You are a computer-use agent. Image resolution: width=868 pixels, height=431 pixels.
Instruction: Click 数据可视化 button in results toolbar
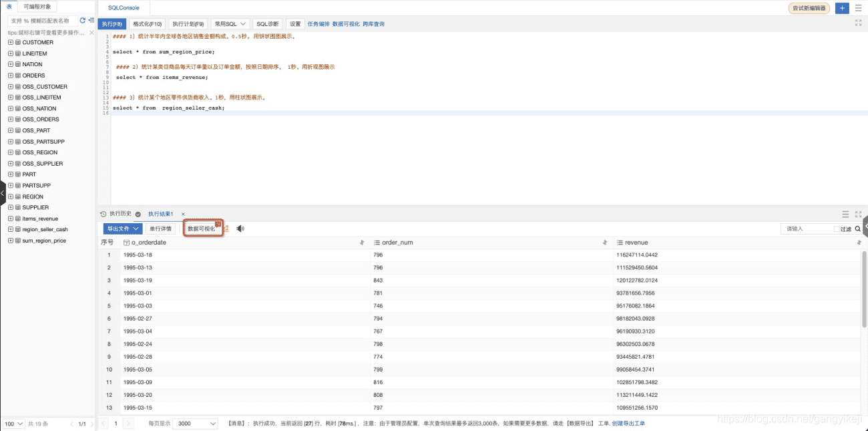tap(201, 229)
